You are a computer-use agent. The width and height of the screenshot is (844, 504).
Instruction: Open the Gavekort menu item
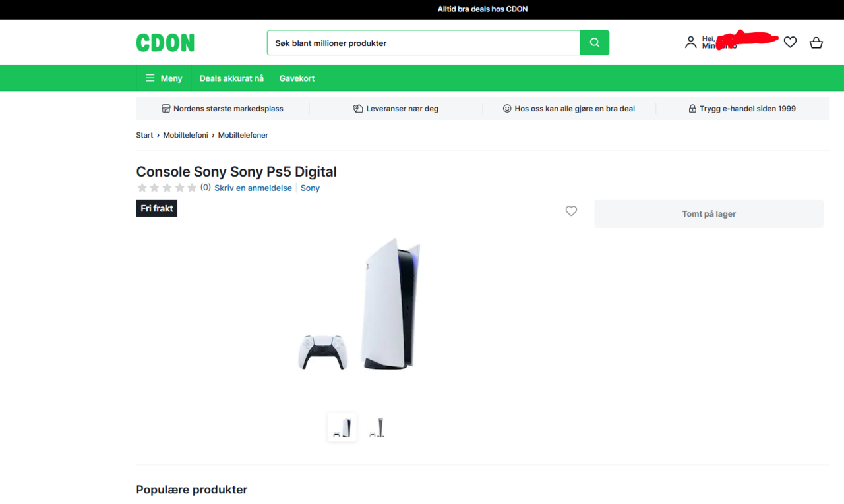(x=297, y=78)
